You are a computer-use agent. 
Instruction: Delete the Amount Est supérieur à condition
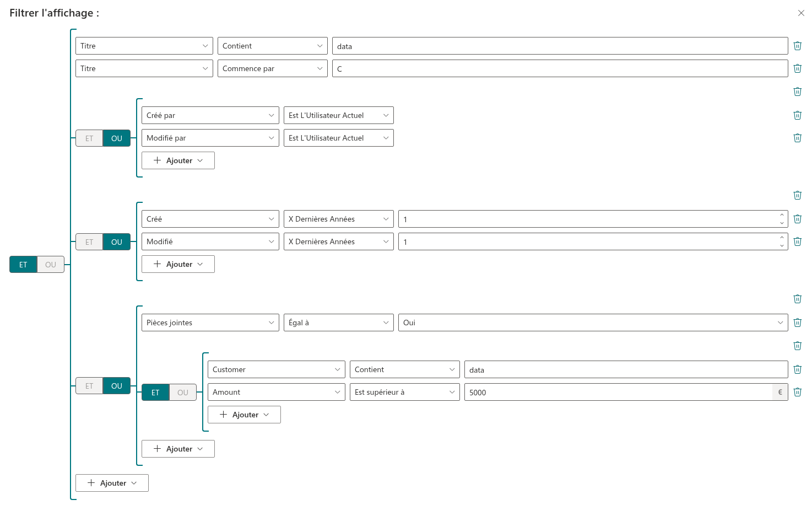[x=797, y=392]
